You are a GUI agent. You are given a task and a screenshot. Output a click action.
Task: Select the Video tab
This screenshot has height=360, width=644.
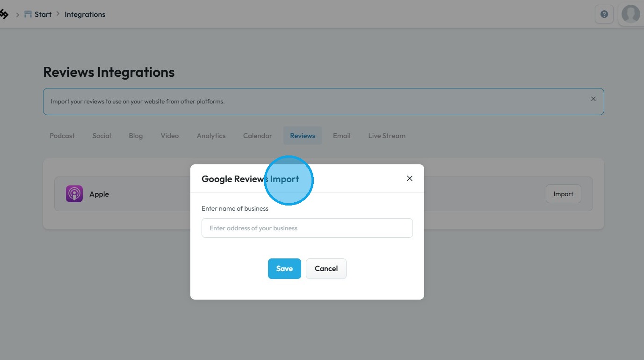170,136
